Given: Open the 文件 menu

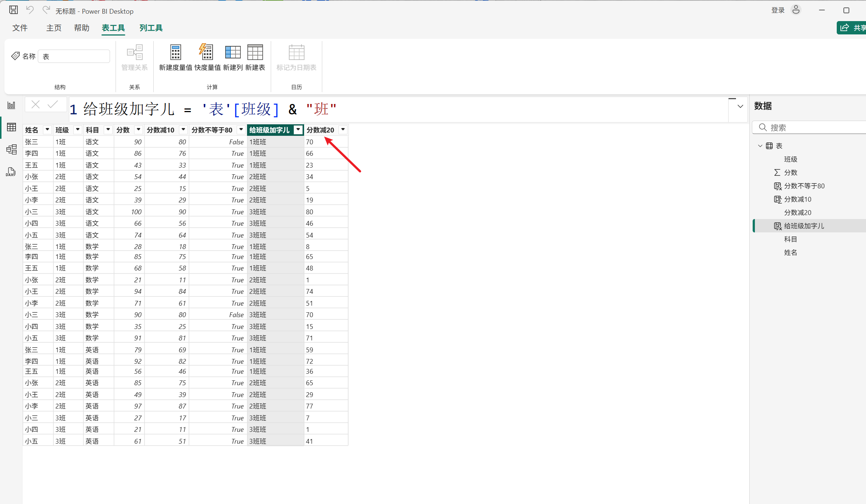Looking at the screenshot, I should pos(20,28).
